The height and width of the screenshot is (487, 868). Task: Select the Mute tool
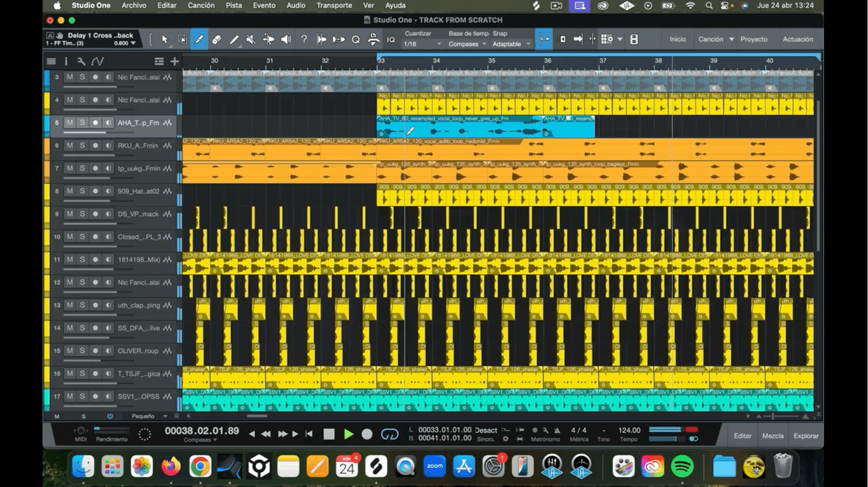point(251,39)
